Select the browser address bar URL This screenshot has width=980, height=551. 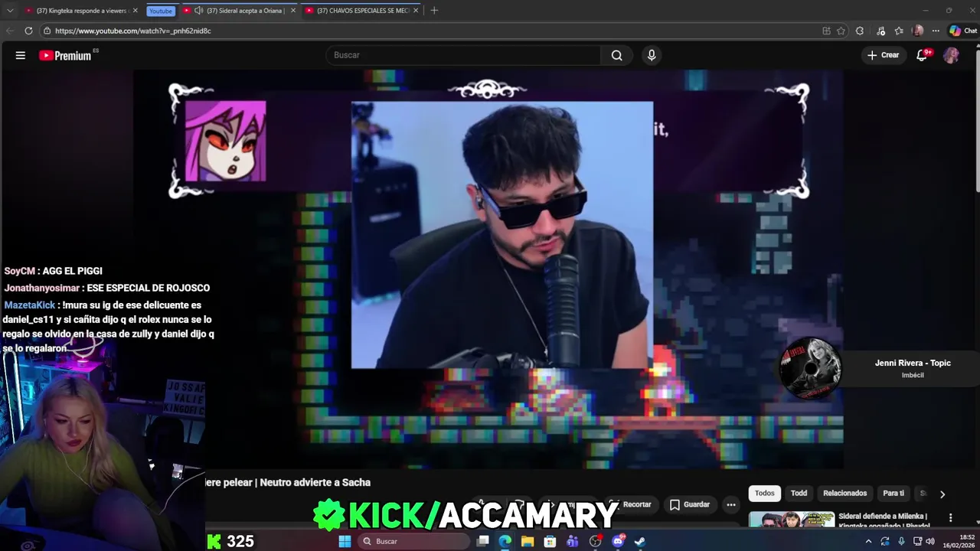pos(132,31)
